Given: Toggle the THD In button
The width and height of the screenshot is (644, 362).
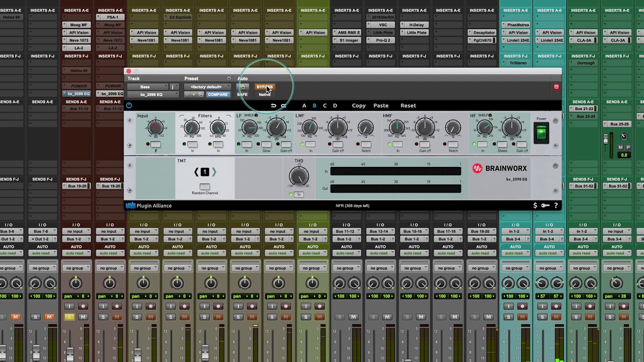Looking at the screenshot, I should (299, 195).
